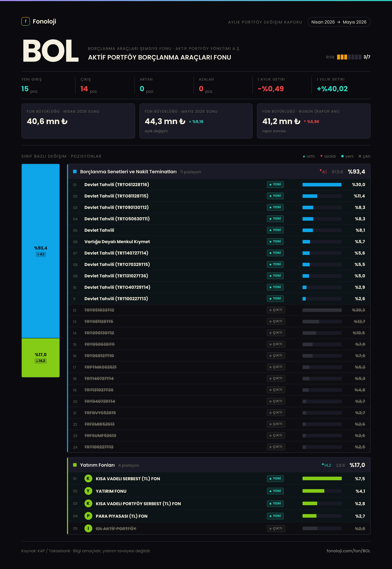Viewport: 392px width, 569px height.
Task: Click the Fonoloji brand name
Action: [x=44, y=22]
